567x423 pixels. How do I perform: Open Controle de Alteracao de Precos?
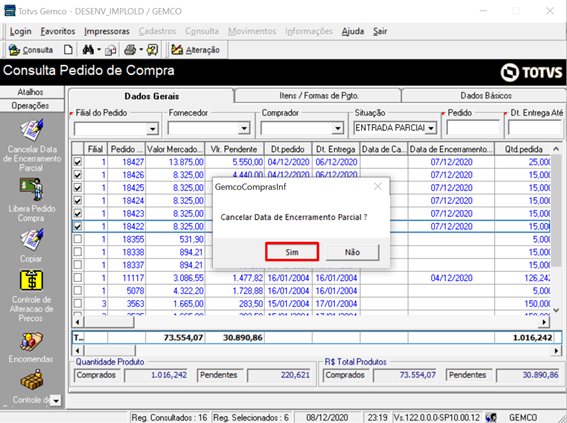pos(32,280)
